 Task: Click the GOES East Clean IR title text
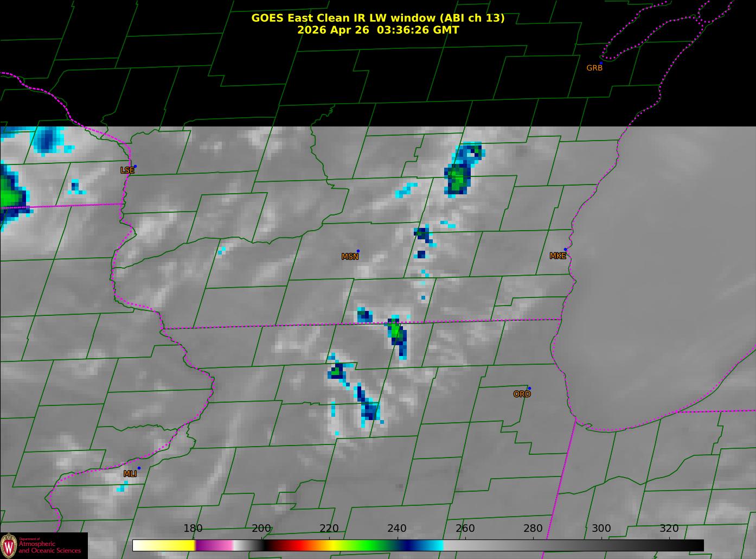click(x=378, y=18)
